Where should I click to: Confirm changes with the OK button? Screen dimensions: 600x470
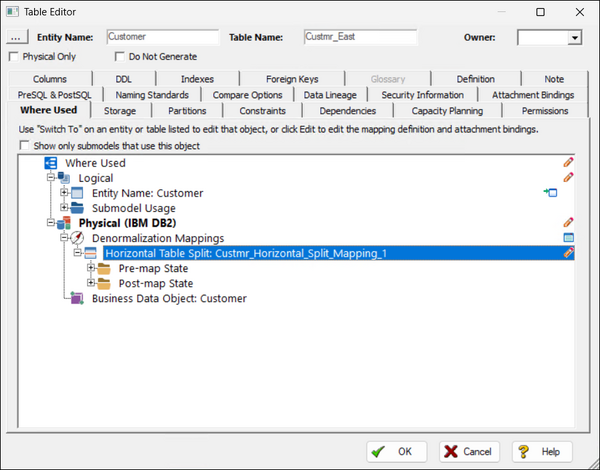pos(396,452)
